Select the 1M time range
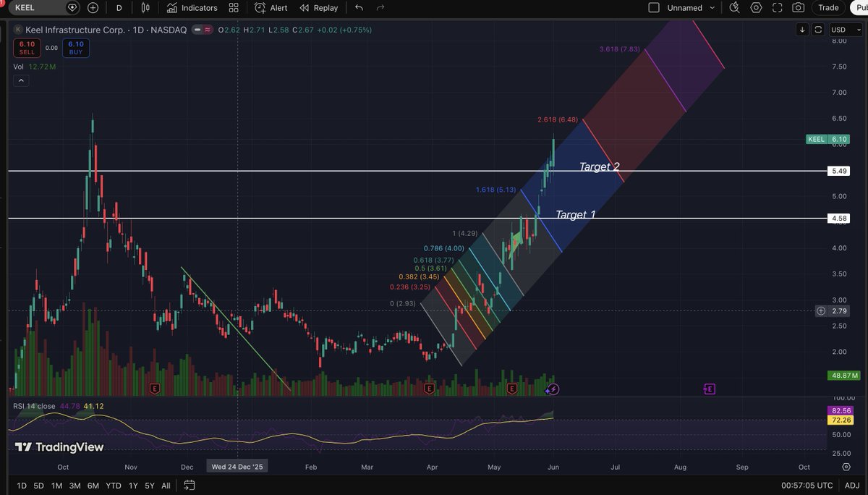The height and width of the screenshot is (495, 868). [x=57, y=486]
